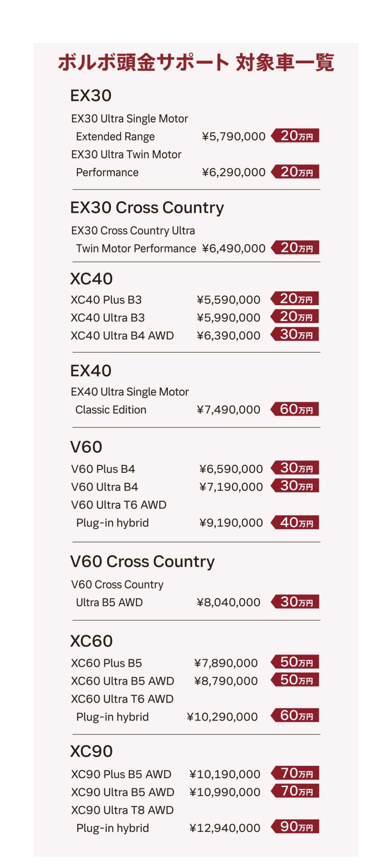The height and width of the screenshot is (868, 389).
Task: Select the XC60 Ultra B5 AWD model name
Action: point(123,681)
